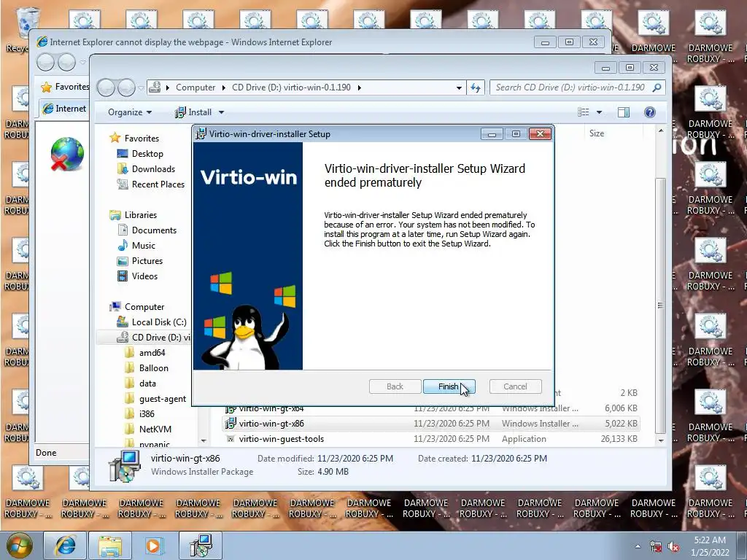The width and height of the screenshot is (747, 560).
Task: Select Local Disk (C:) in navigation pane
Action: 158,322
